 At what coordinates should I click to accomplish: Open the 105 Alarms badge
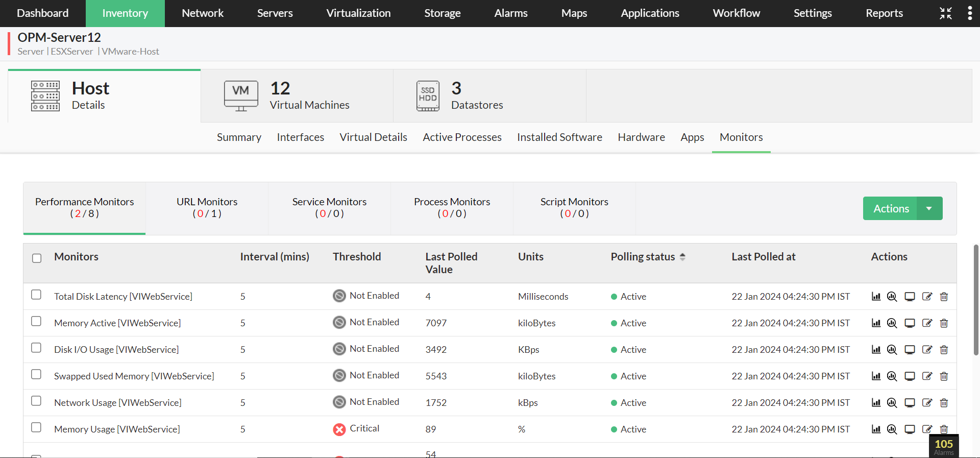(943, 446)
